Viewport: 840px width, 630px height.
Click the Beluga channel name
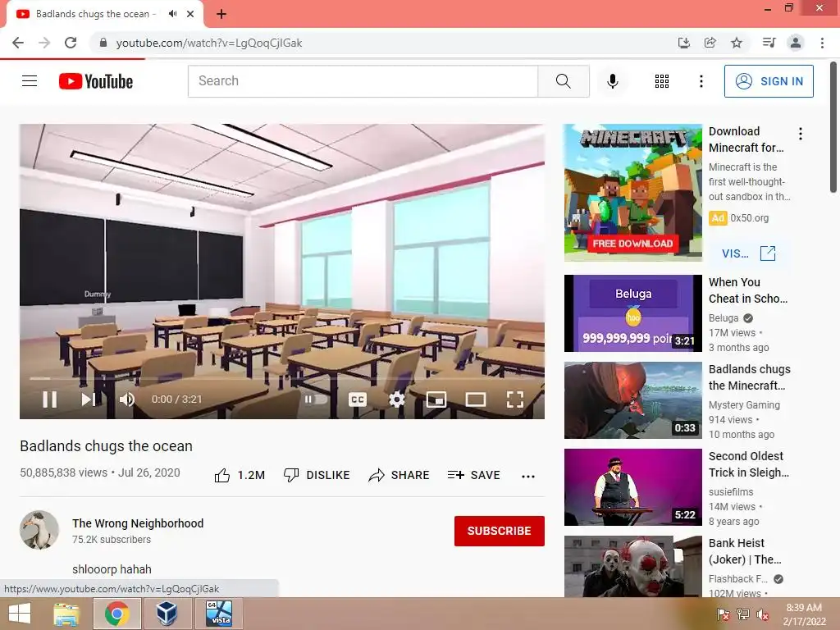[x=724, y=318]
